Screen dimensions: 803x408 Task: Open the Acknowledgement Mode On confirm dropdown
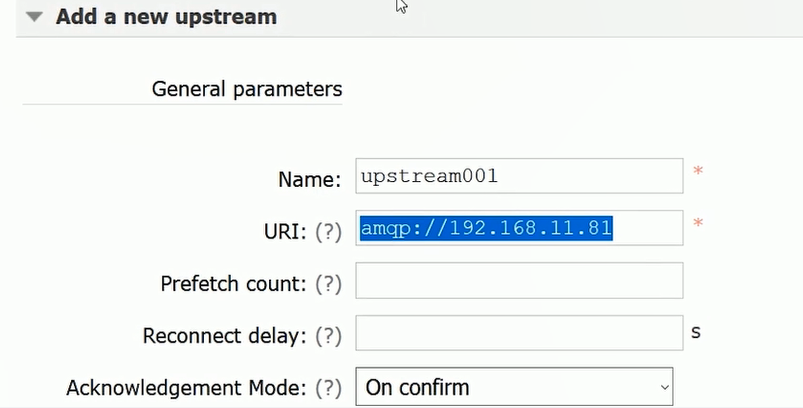point(514,387)
